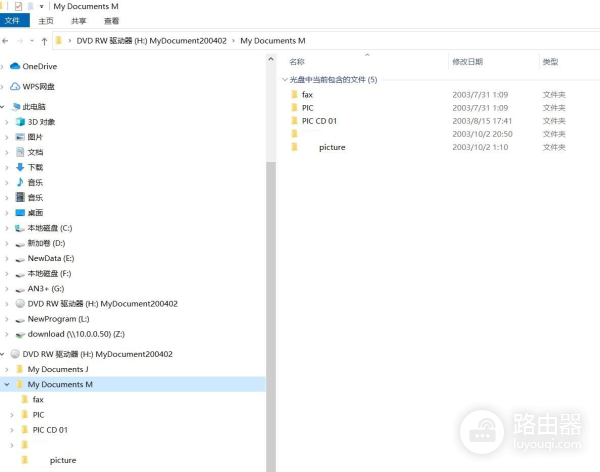Switch to the 主页 ribbon tab
This screenshot has height=472, width=600.
(46, 21)
